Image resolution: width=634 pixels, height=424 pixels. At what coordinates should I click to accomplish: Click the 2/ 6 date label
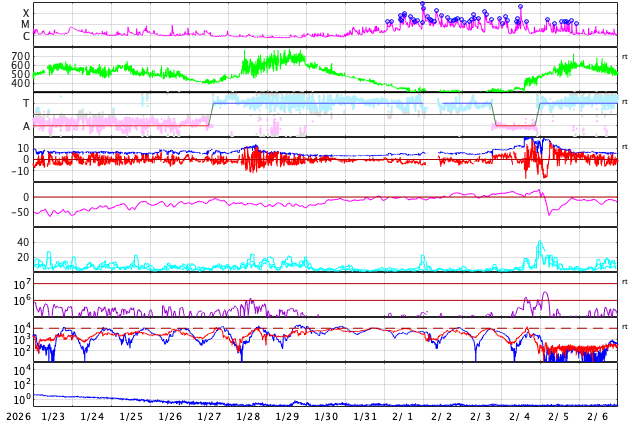(x=598, y=416)
